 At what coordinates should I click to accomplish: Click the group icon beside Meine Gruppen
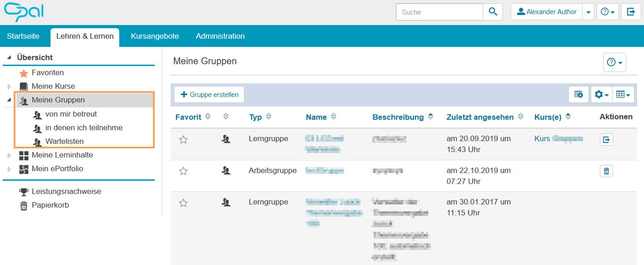point(24,100)
